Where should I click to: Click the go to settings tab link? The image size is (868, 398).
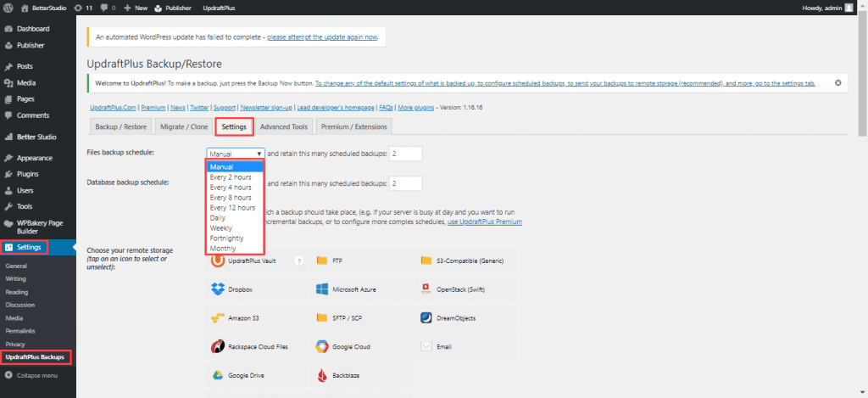tap(565, 83)
